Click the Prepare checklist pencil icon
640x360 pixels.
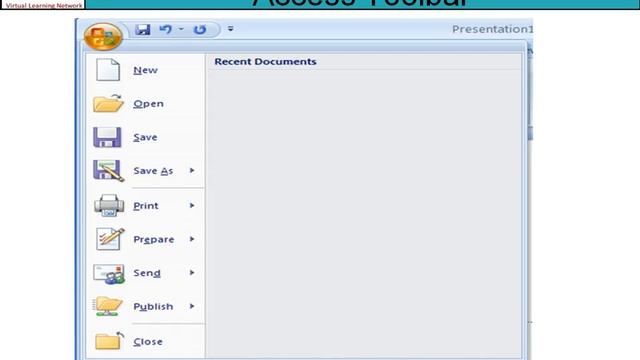[109, 239]
